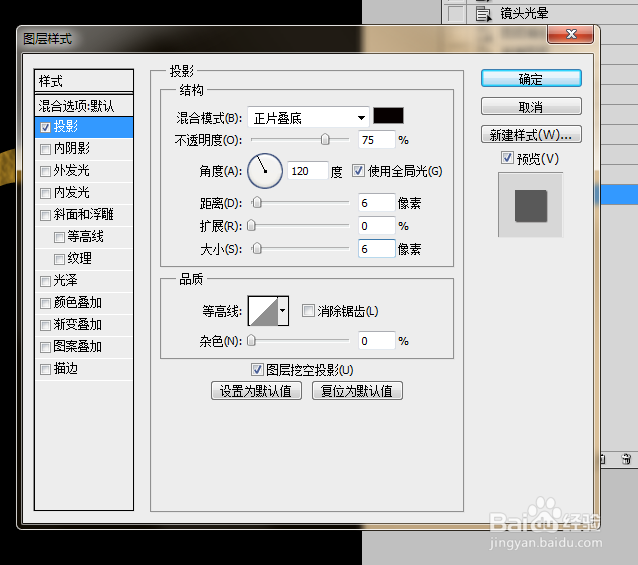Click the 大小 slider handle
Image resolution: width=638 pixels, height=565 pixels.
pyautogui.click(x=257, y=248)
